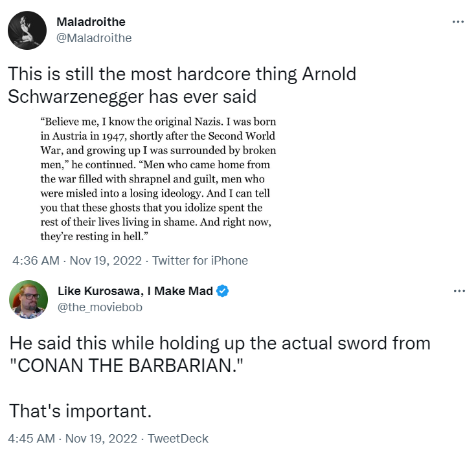Click the 'Like Kurosawa, I Make Mad' name
Screen dimensions: 476x451
[135, 291]
